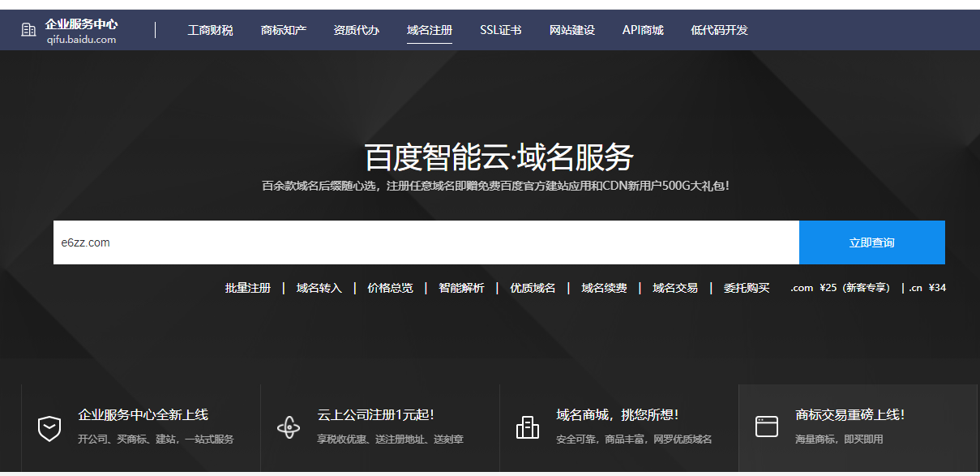This screenshot has width=980, height=476.
Task: Open the 云上公司注册1元起 card title
Action: 376,415
